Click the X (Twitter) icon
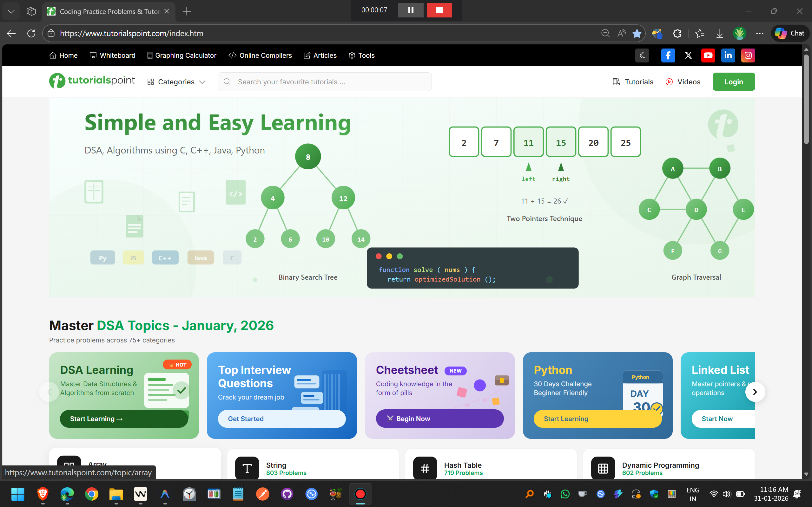The height and width of the screenshot is (507, 812). click(x=688, y=55)
